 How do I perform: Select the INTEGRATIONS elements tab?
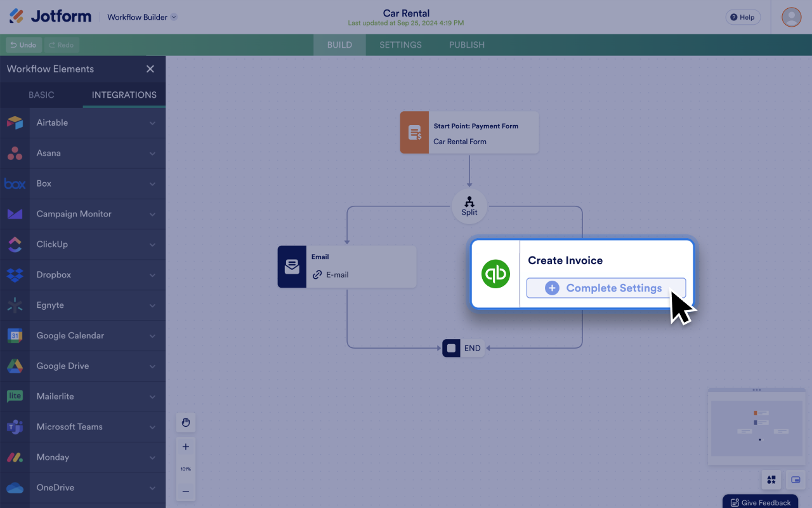pyautogui.click(x=124, y=95)
